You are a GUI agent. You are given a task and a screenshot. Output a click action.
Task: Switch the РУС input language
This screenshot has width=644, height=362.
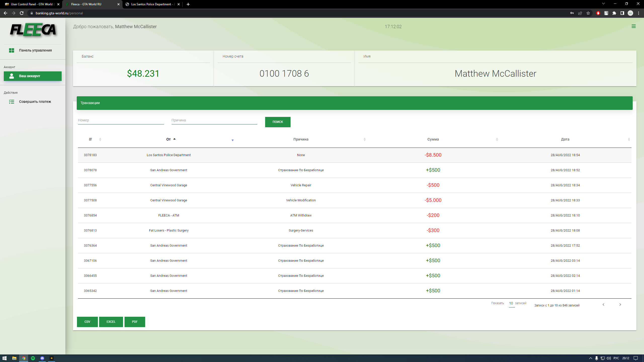[x=616, y=358]
